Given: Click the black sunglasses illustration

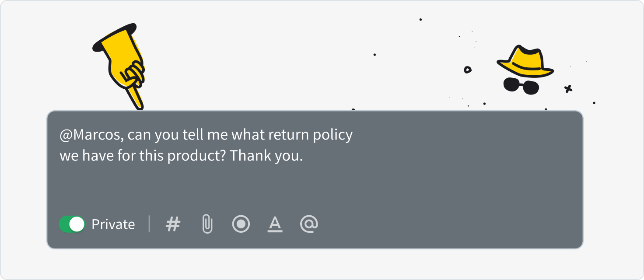Looking at the screenshot, I should click(521, 86).
